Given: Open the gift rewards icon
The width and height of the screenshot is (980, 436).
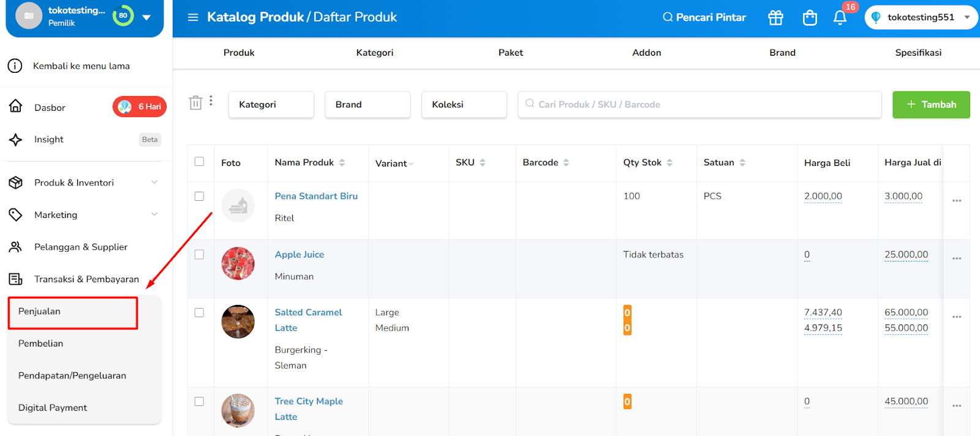Looking at the screenshot, I should 775,18.
